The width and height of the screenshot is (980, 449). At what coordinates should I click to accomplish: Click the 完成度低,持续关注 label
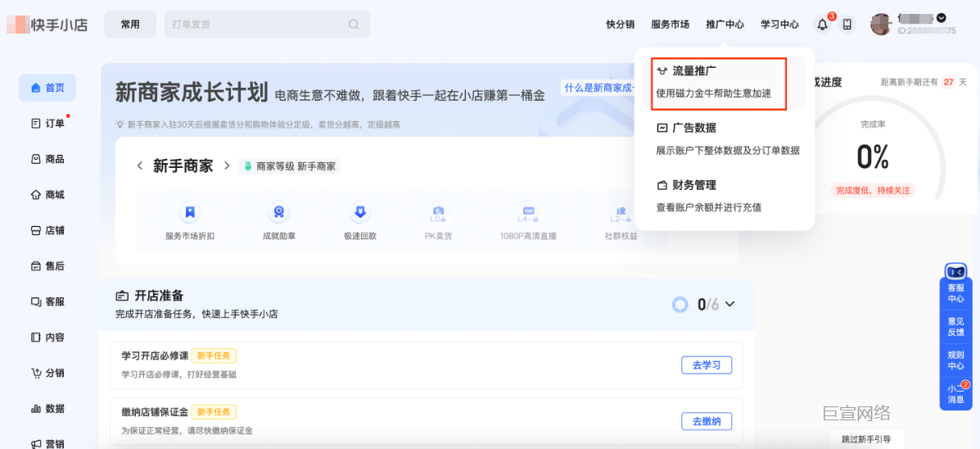click(873, 189)
